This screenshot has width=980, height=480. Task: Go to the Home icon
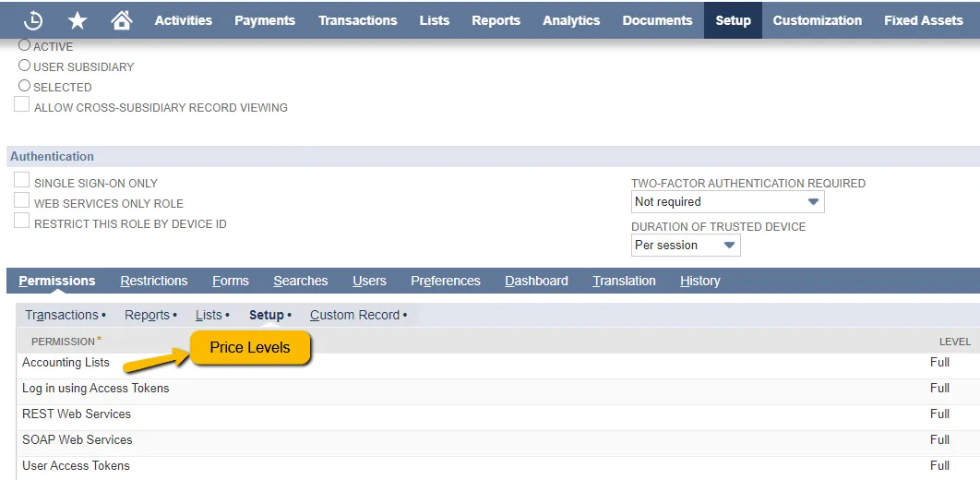(121, 20)
